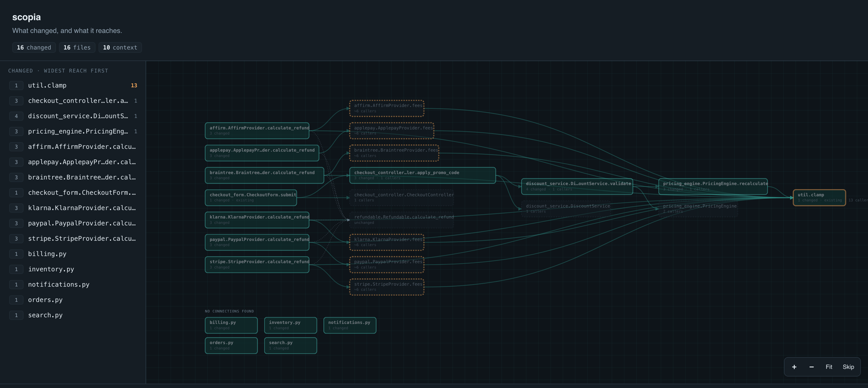
Task: Click the applepay calculate_refund graph node
Action: click(x=262, y=153)
